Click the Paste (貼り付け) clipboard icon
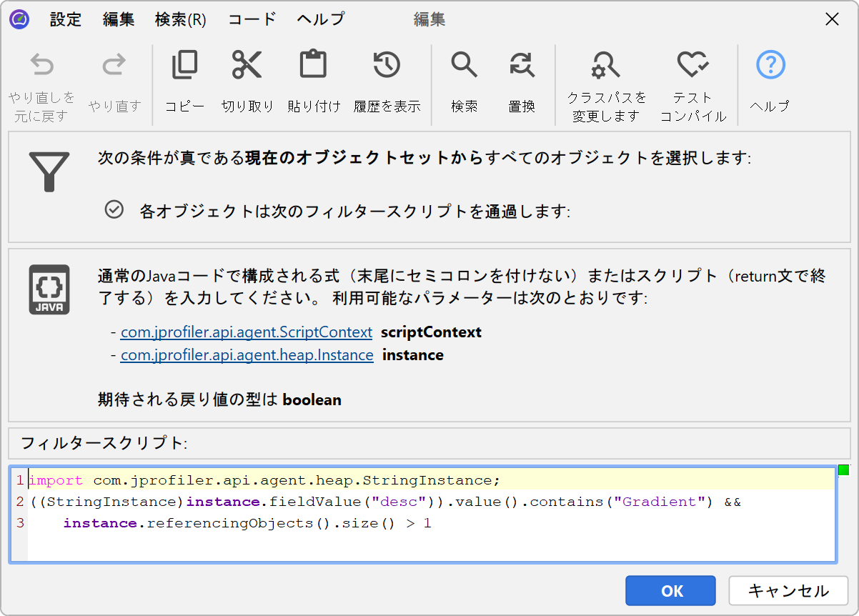The width and height of the screenshot is (859, 616). pos(313,66)
